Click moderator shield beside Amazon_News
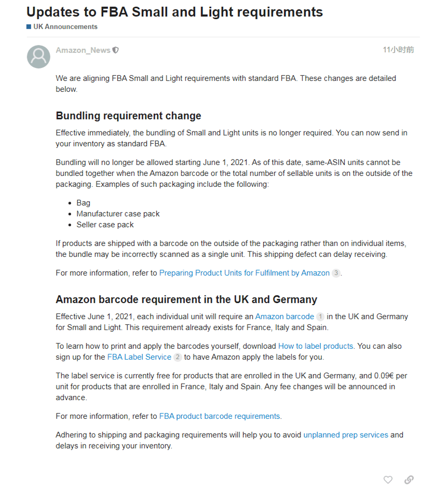The image size is (432, 504). 116,50
